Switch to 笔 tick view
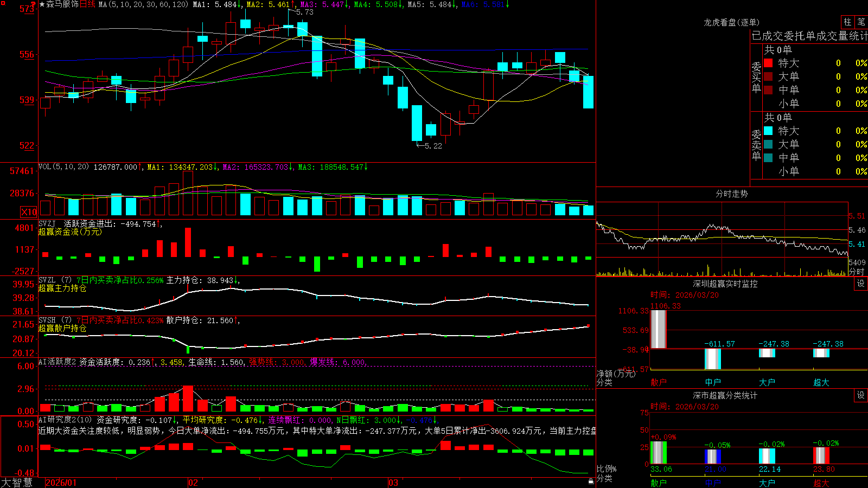The height and width of the screenshot is (488, 868). [x=861, y=22]
